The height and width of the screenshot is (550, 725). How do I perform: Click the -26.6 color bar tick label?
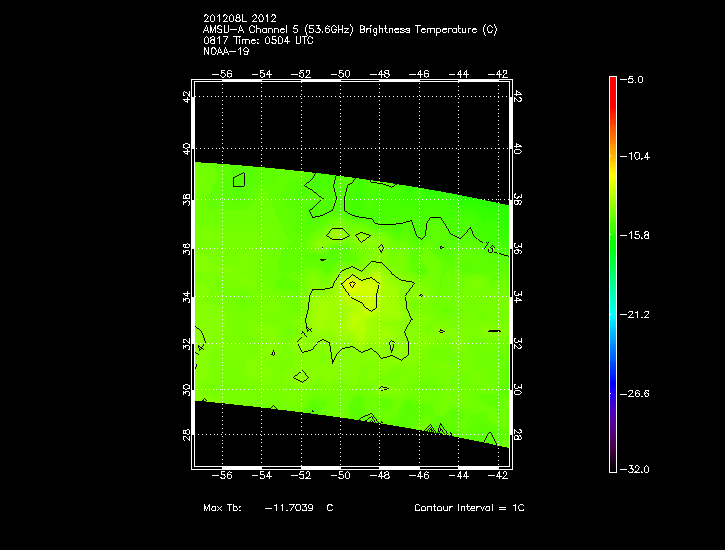639,393
